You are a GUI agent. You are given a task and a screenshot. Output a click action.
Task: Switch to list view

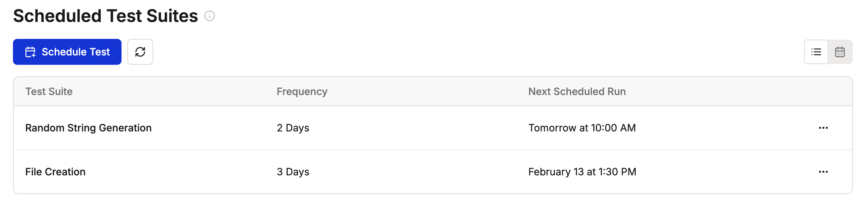(816, 52)
